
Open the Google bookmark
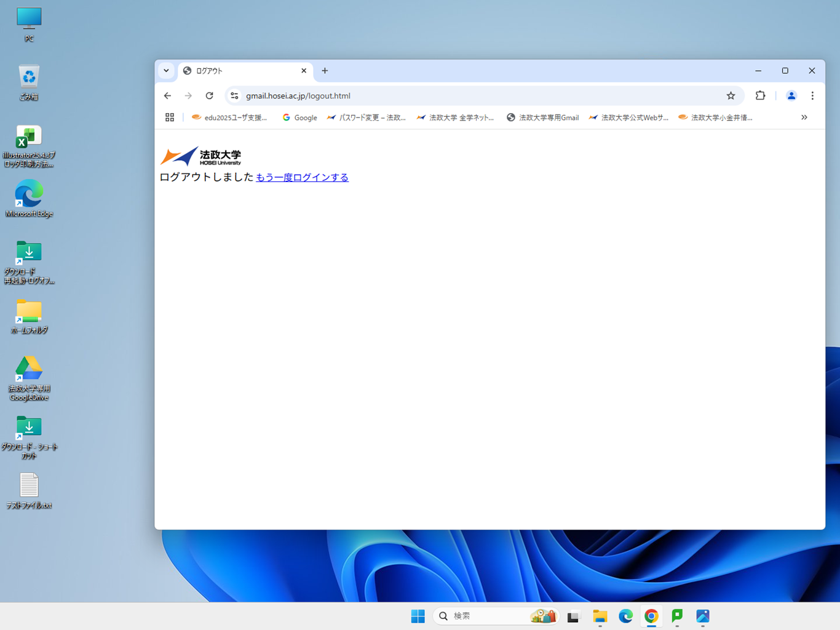299,118
